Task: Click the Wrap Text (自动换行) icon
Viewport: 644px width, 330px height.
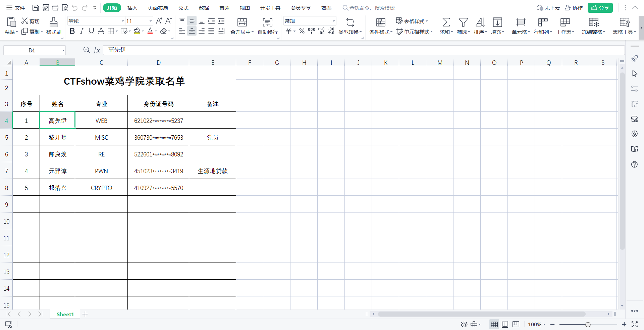Action: pos(267,22)
